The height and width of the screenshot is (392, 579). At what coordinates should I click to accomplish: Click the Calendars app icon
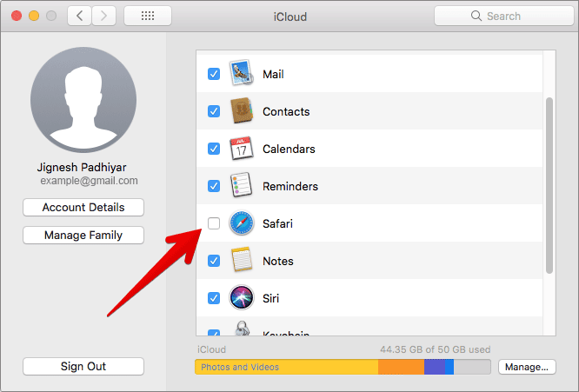pyautogui.click(x=242, y=149)
